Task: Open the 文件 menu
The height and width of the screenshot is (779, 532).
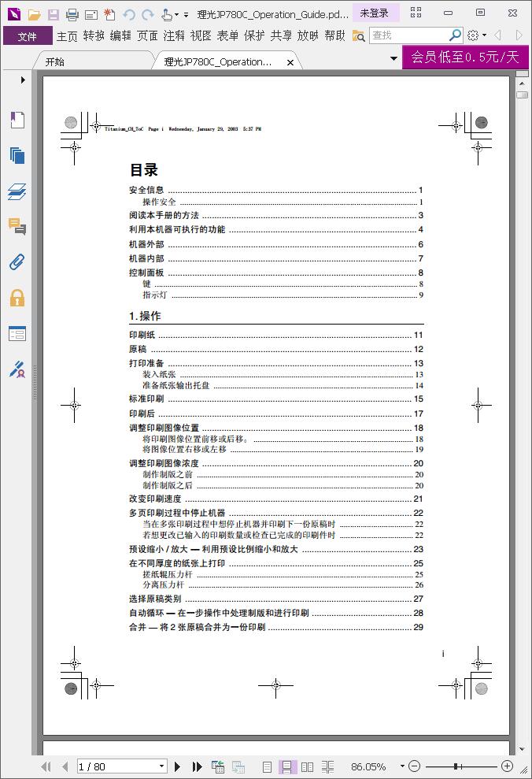Action: click(28, 35)
